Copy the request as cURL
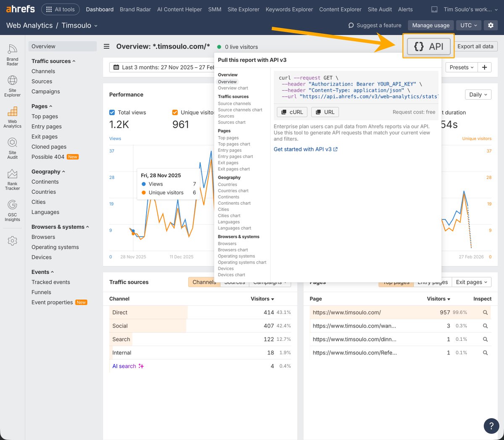This screenshot has width=504, height=440. coord(292,112)
